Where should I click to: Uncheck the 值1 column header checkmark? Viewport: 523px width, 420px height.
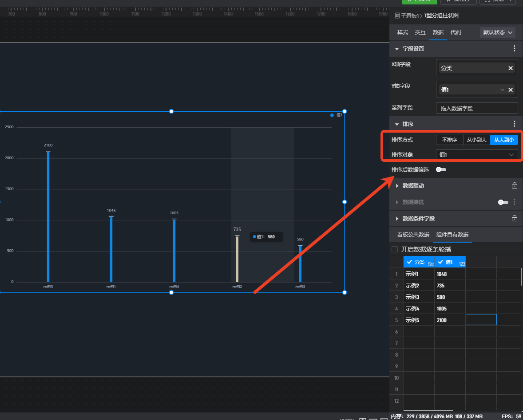tap(440, 262)
